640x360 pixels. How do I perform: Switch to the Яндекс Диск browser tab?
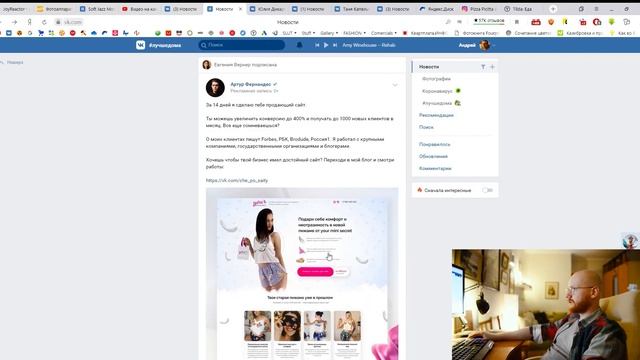437,9
